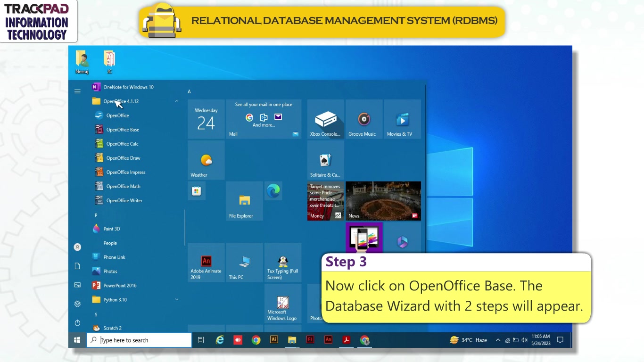Open File Explorer from taskbar
Viewport: 644px width, 362px height.
tap(292, 340)
